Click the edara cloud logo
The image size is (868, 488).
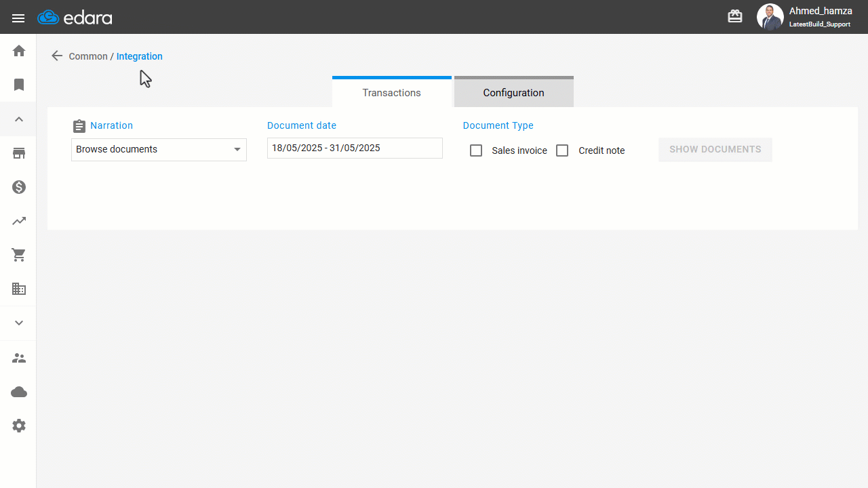tap(75, 18)
